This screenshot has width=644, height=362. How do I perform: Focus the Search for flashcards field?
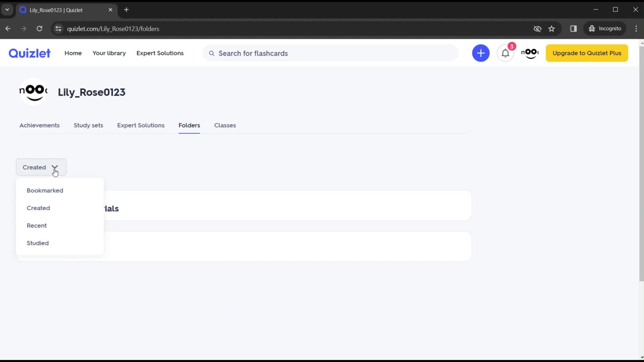330,53
